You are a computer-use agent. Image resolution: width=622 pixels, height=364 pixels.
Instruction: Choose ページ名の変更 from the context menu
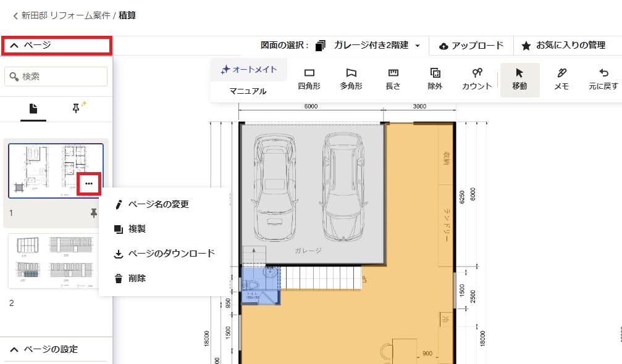click(158, 204)
